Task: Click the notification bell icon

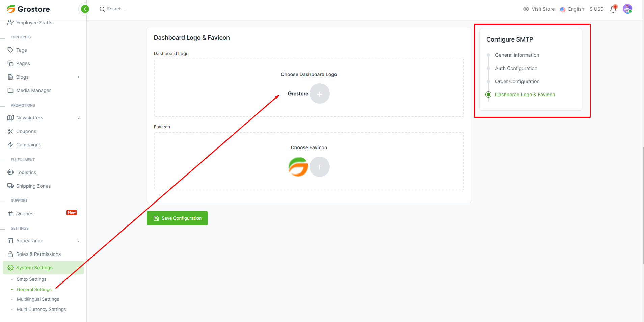Action: [x=613, y=9]
